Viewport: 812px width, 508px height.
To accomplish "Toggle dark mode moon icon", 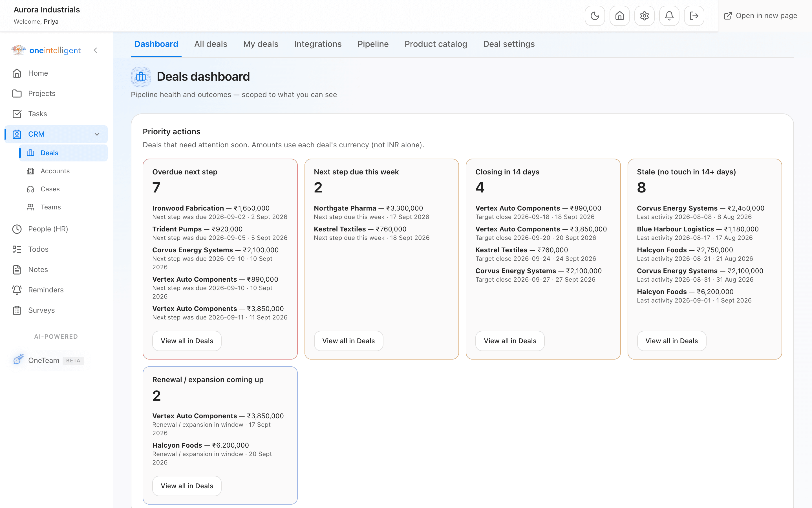I will 595,16.
